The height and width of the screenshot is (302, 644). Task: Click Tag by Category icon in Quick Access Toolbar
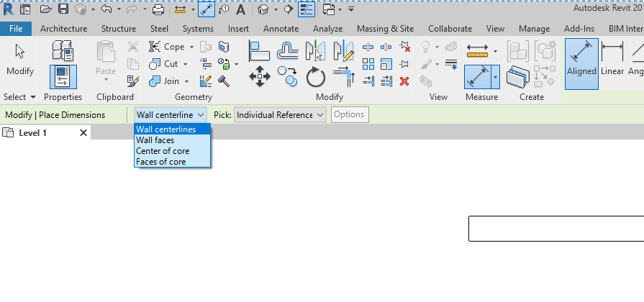224,9
